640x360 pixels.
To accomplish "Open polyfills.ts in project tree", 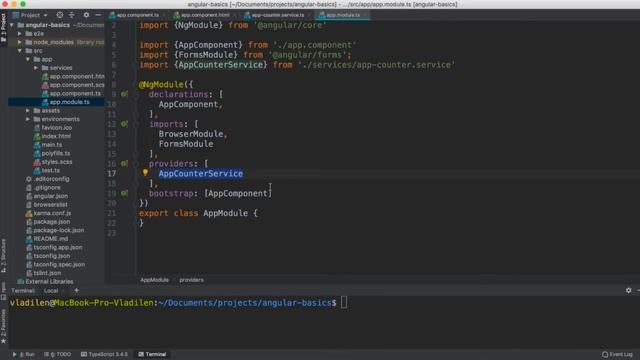I will click(51, 153).
